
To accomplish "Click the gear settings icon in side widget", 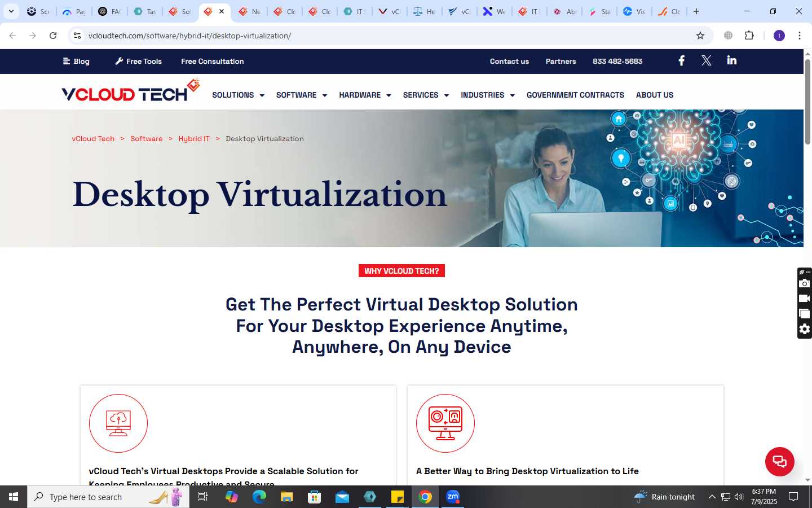I will coord(805,329).
